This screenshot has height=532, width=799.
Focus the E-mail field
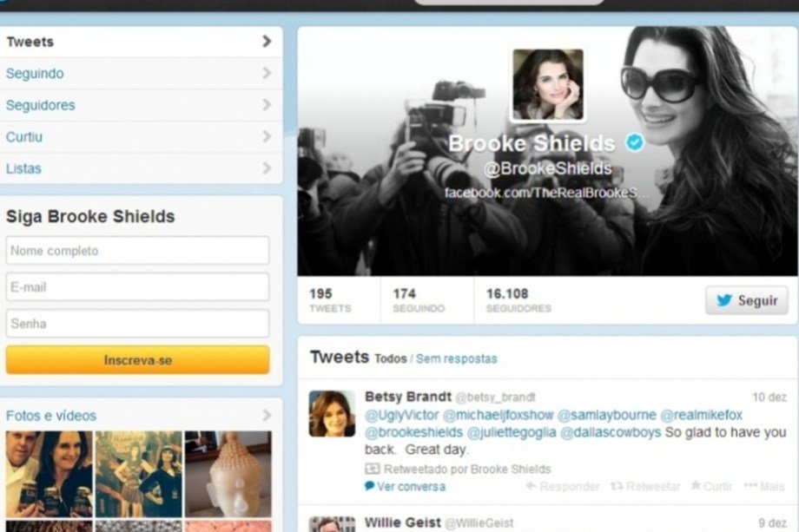click(x=137, y=287)
